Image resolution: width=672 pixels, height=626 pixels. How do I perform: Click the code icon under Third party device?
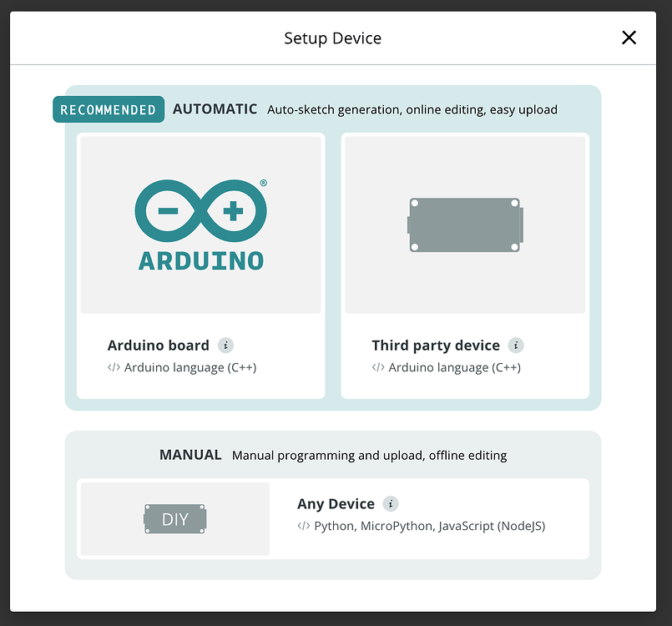pos(378,366)
